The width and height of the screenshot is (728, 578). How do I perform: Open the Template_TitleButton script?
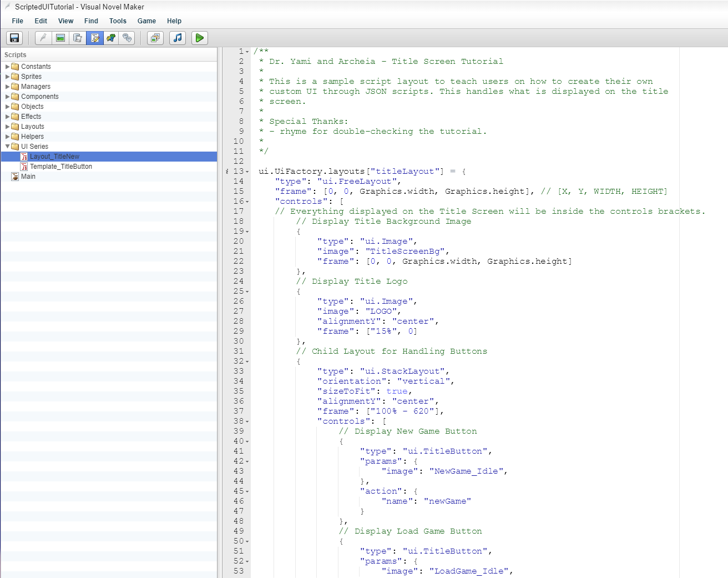(61, 167)
